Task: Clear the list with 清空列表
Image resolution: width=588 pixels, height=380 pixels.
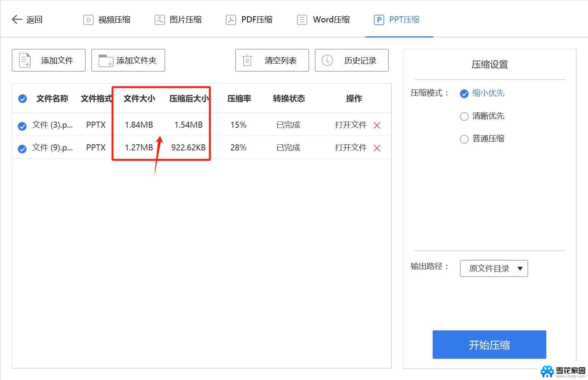Action: tap(272, 60)
